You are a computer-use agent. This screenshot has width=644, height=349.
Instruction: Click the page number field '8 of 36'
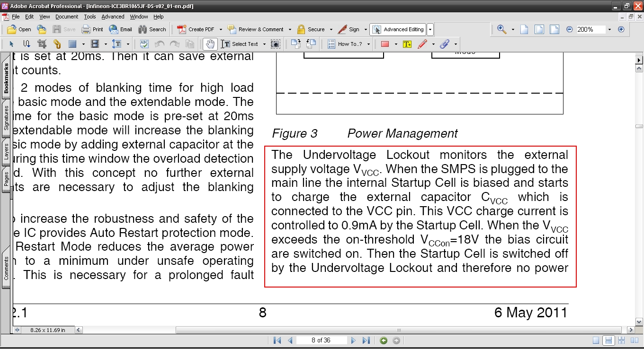[x=321, y=340]
